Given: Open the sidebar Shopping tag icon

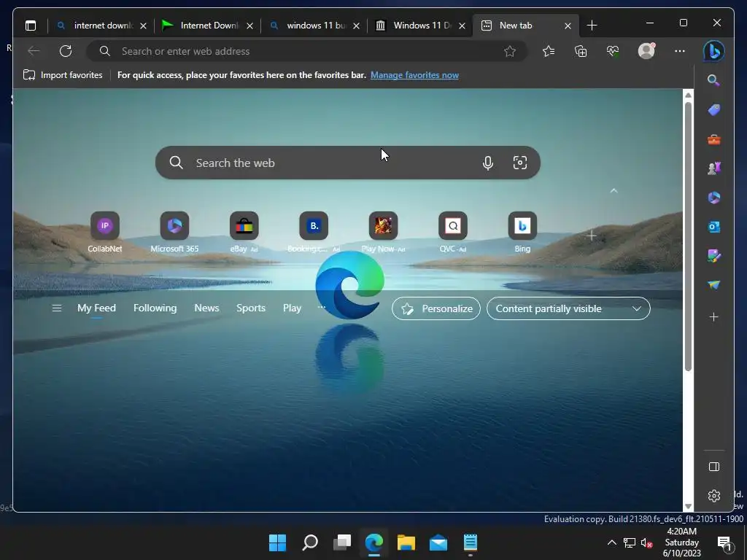Looking at the screenshot, I should tap(713, 110).
